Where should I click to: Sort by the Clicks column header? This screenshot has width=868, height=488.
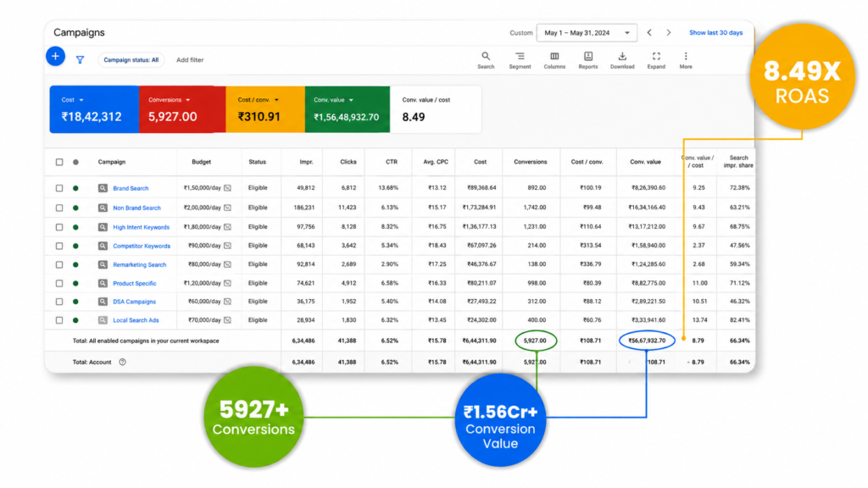point(348,162)
